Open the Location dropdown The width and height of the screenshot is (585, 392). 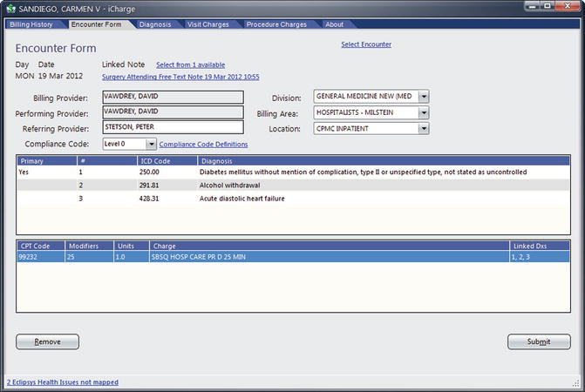(x=424, y=128)
